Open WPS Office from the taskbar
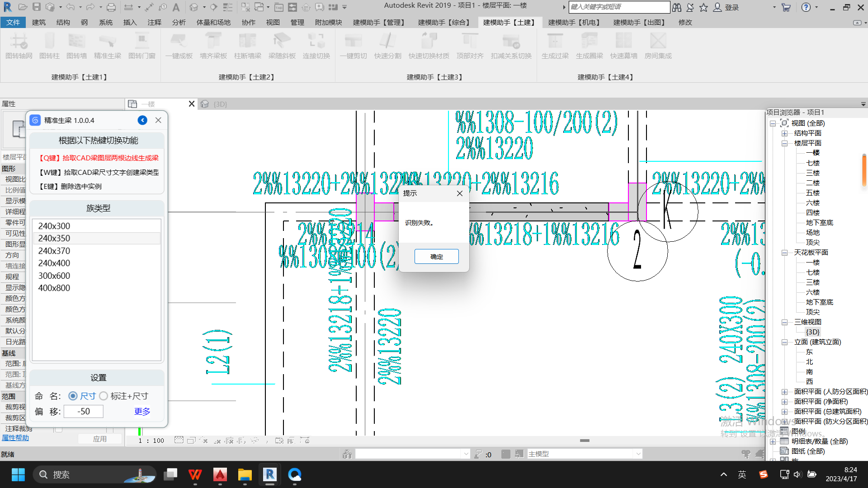 [x=195, y=474]
